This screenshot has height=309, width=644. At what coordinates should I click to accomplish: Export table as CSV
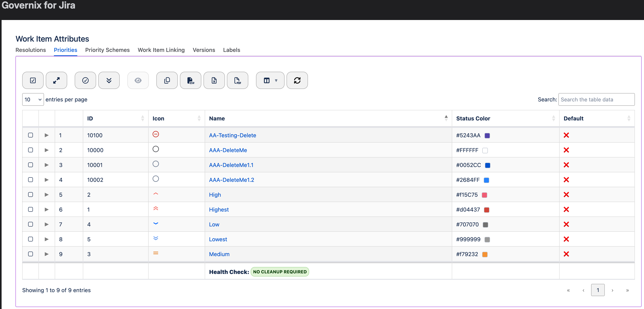(190, 80)
